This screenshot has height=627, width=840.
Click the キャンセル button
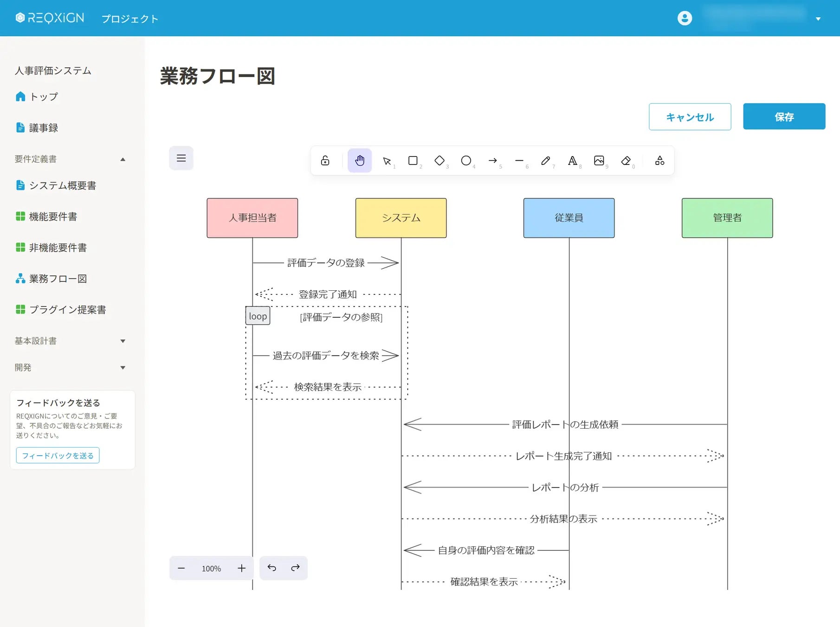click(690, 117)
